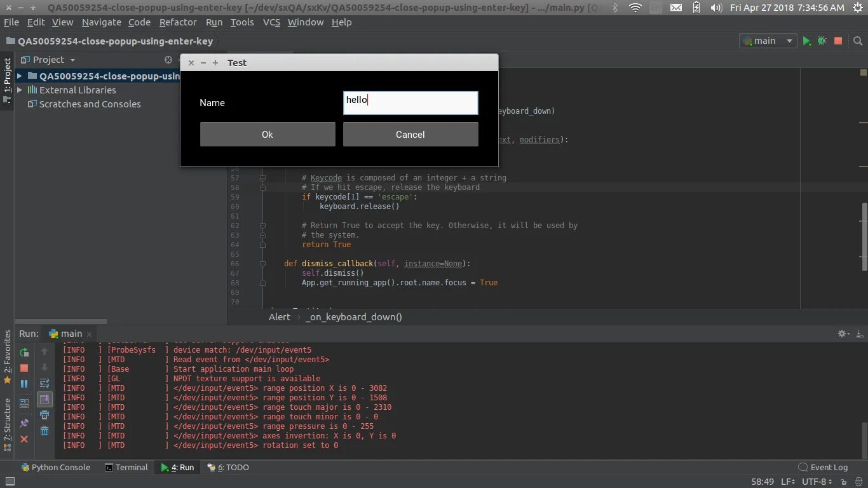
Task: Click the _on_keyboard_down() breadcrumb
Action: [354, 317]
